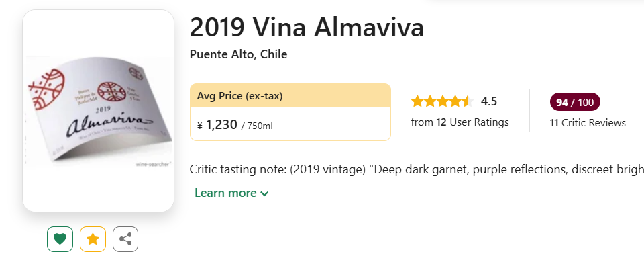The height and width of the screenshot is (258, 644).
Task: Open the 12 User Ratings text
Action: [x=460, y=122]
